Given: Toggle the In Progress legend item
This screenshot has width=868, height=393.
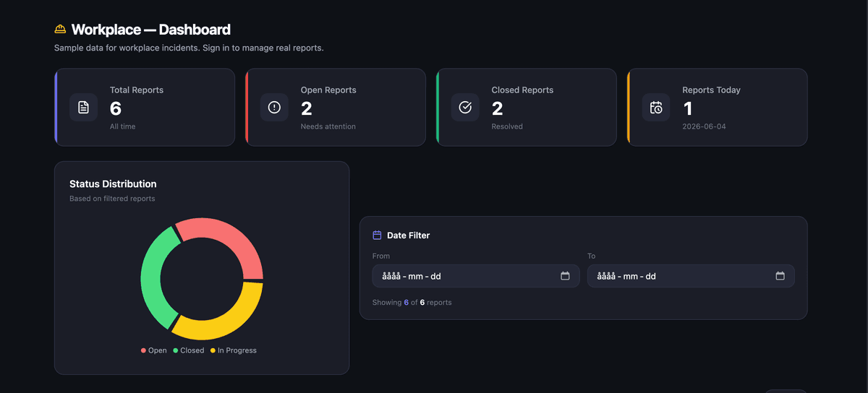Looking at the screenshot, I should [x=233, y=350].
